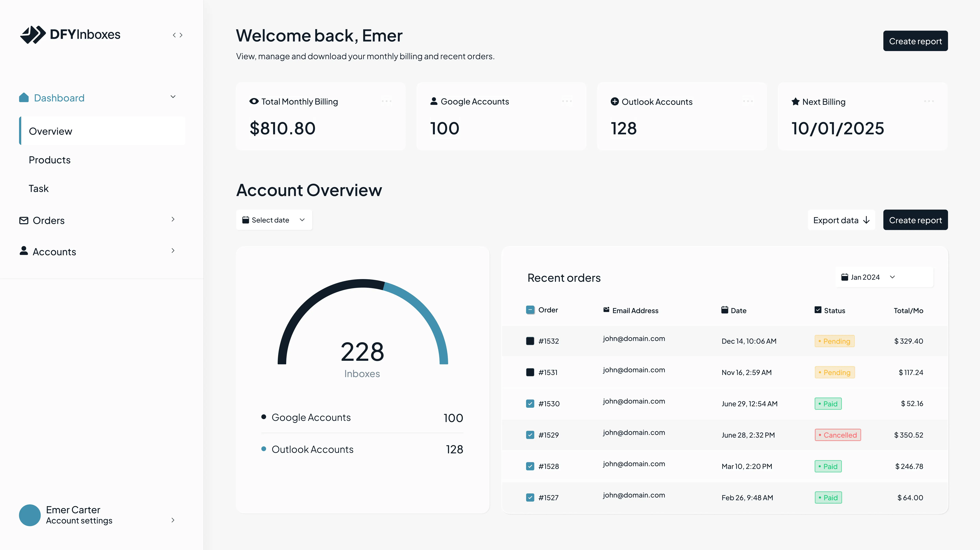
Task: Click the Pending status badge for #1531
Action: click(x=834, y=372)
